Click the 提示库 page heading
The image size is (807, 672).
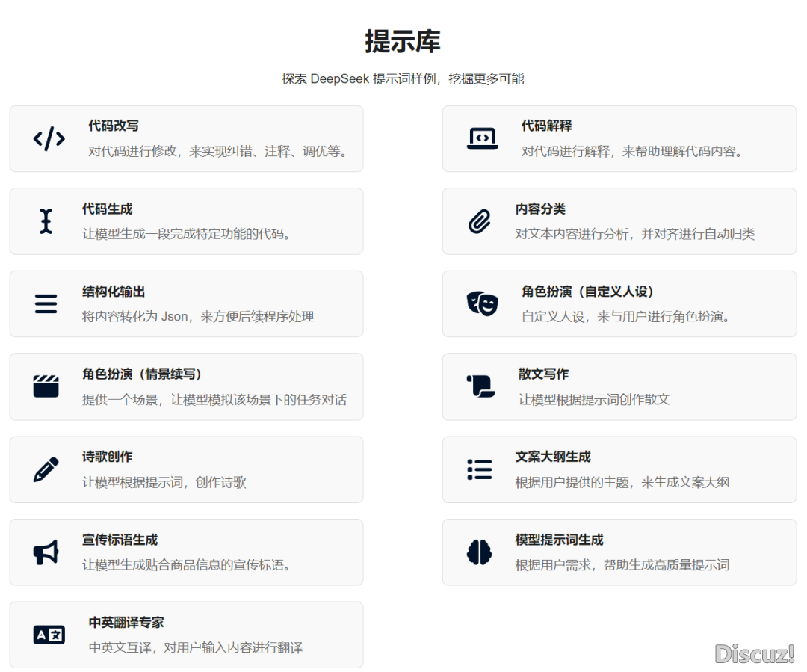(403, 41)
